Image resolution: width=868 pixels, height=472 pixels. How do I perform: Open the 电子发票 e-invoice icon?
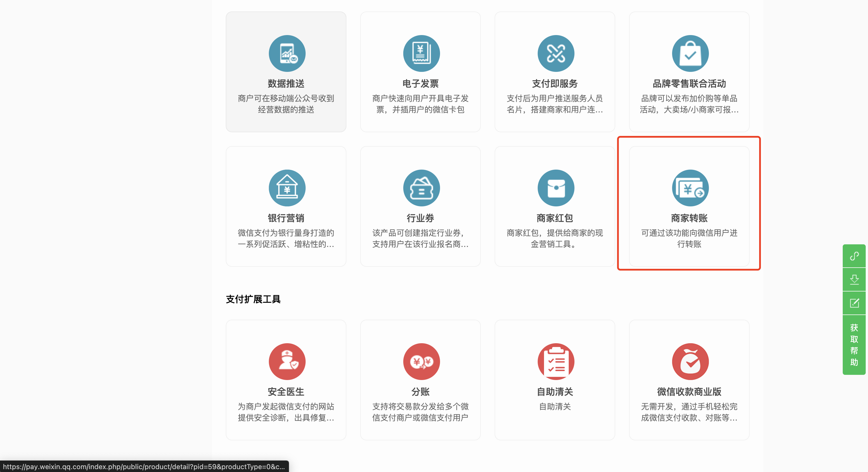coord(421,53)
